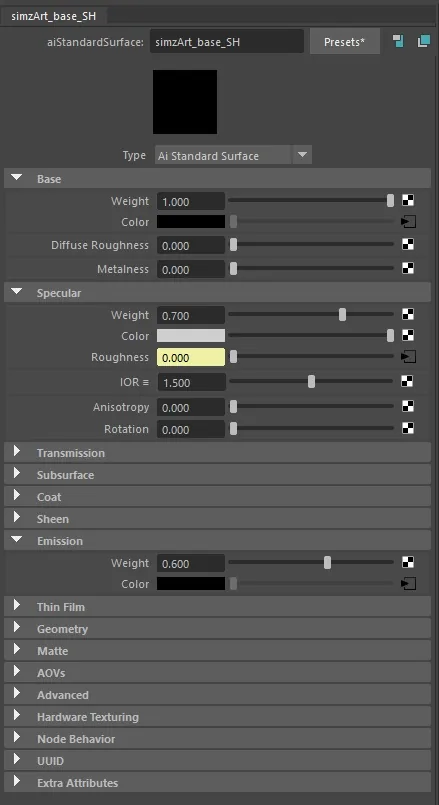Click the Specular Color checker map icon

pyautogui.click(x=408, y=335)
